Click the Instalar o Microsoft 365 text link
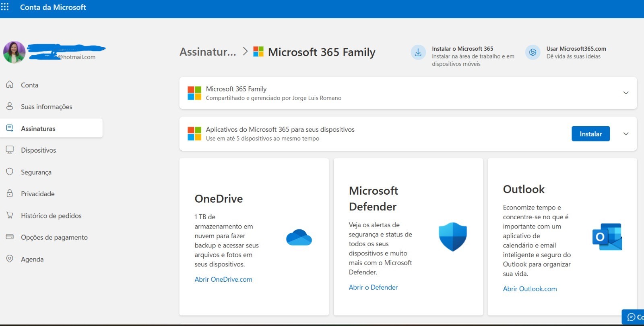 (462, 49)
